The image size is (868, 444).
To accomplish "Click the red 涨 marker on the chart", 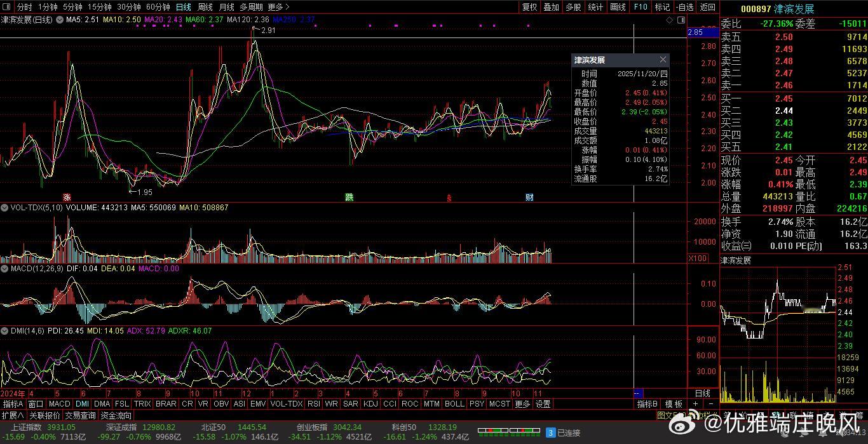I will [x=66, y=198].
